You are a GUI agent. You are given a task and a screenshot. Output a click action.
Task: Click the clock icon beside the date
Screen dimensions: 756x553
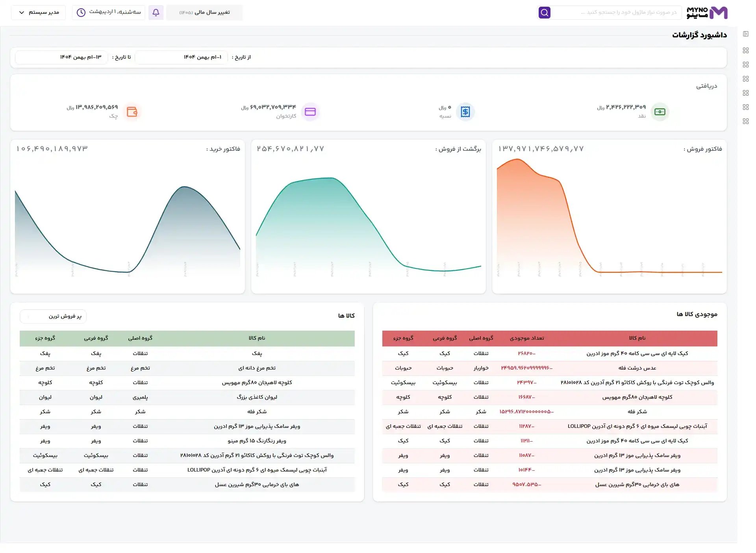pos(81,13)
